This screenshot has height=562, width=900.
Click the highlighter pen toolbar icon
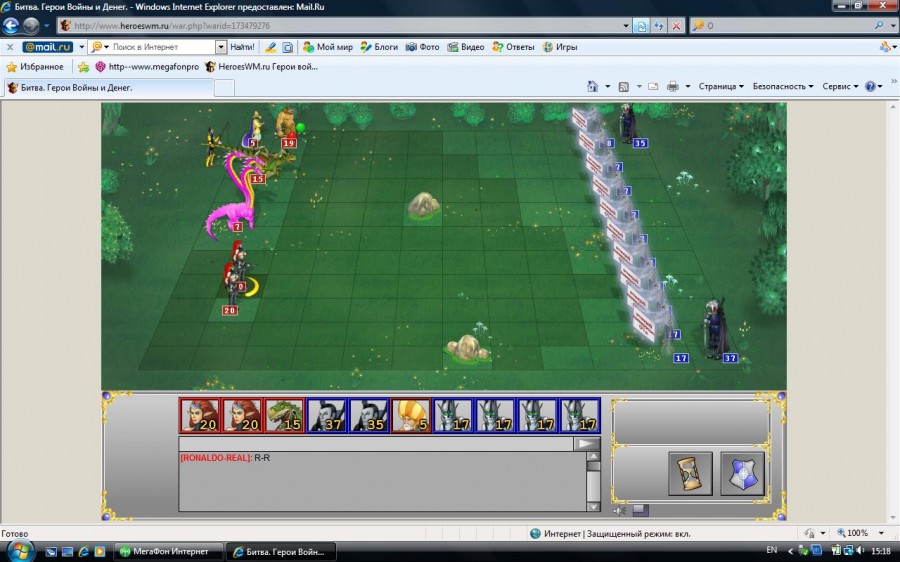[270, 47]
